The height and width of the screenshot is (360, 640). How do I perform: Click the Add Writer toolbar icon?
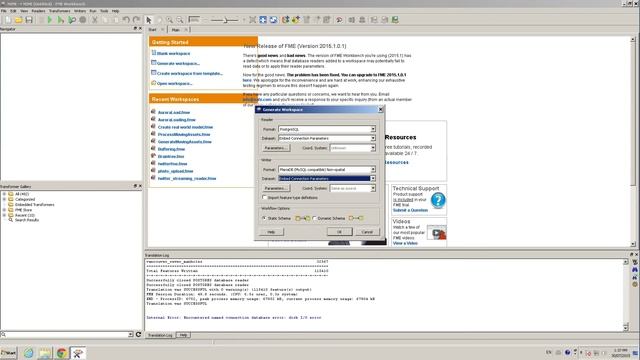click(296, 20)
